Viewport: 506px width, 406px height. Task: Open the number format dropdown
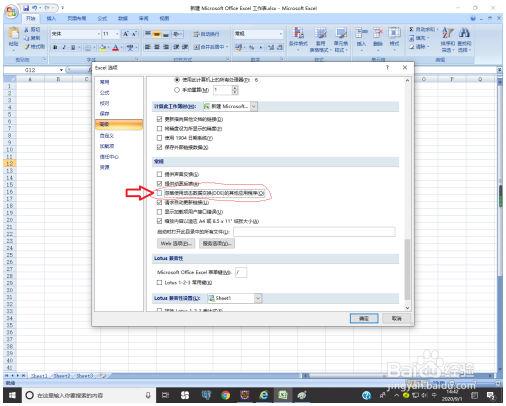(x=281, y=34)
